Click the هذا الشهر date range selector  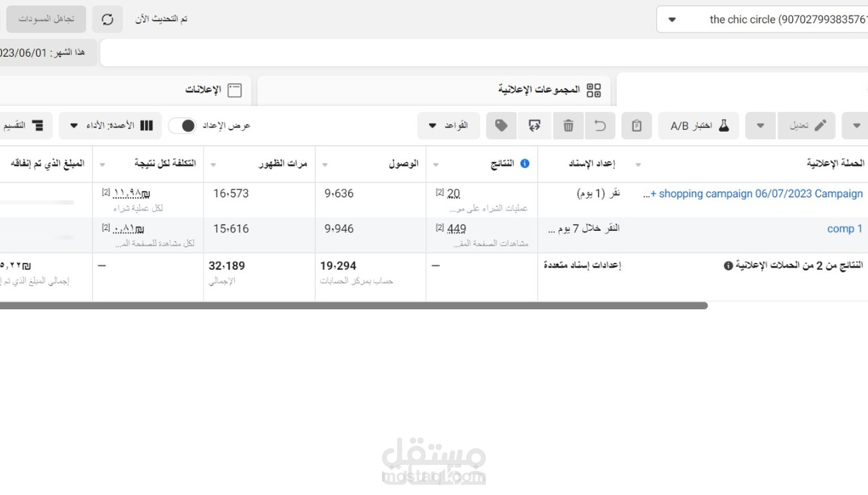click(x=47, y=53)
